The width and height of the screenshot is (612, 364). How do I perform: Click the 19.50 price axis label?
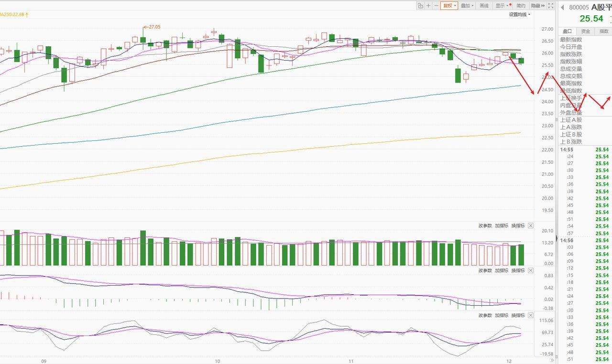[547, 210]
